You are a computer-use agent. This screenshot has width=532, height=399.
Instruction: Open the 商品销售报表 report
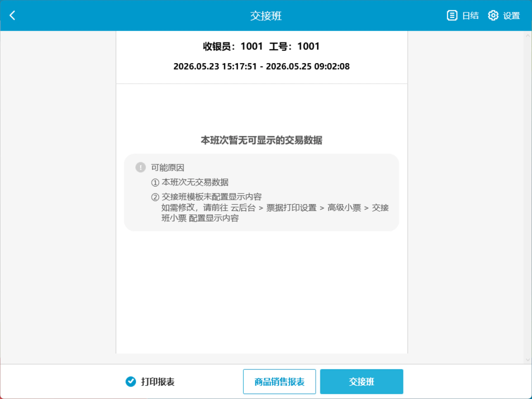(279, 381)
